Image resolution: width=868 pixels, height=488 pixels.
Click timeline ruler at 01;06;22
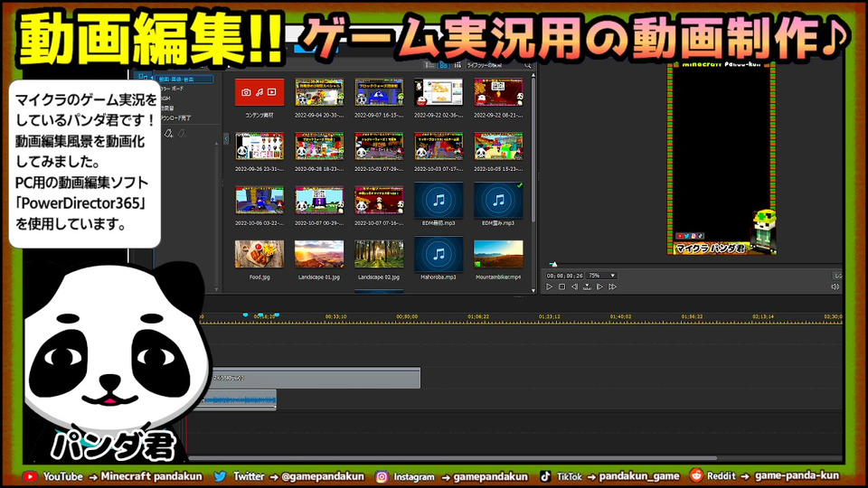point(478,317)
